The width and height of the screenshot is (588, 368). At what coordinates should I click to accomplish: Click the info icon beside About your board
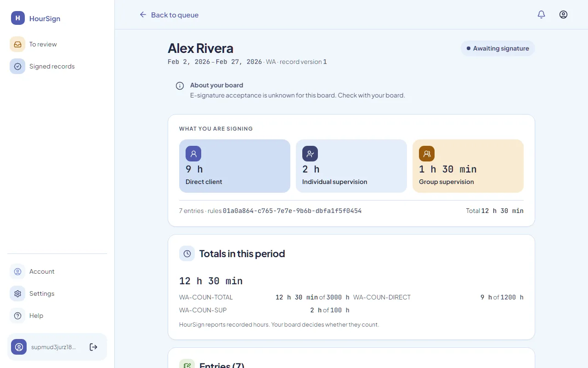coord(180,86)
